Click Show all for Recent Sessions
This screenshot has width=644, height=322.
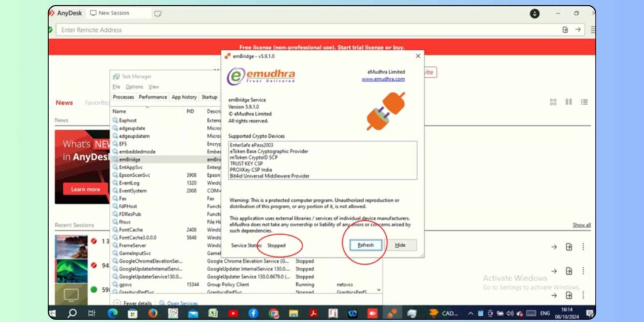click(x=582, y=225)
